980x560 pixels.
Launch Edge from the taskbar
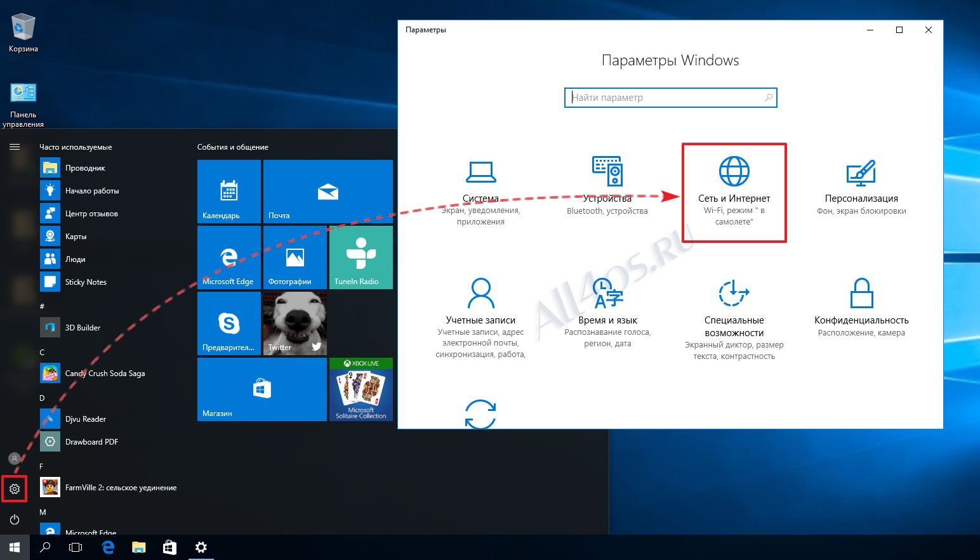pos(108,547)
